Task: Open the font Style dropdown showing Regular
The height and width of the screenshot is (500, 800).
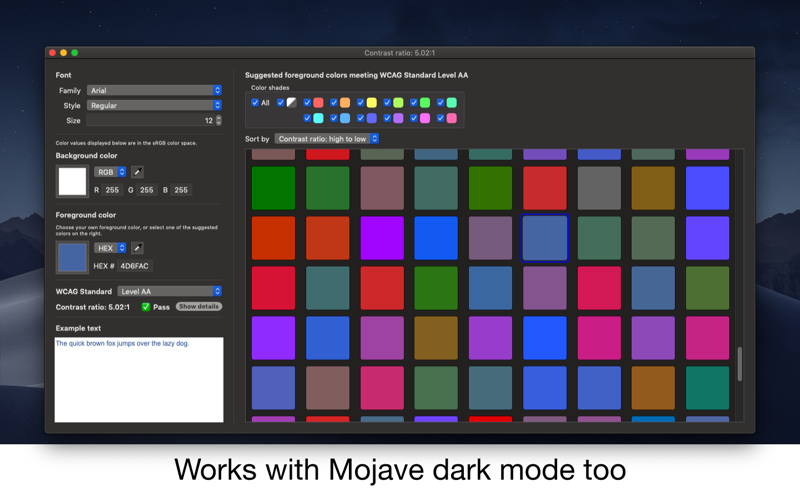Action: tap(154, 105)
